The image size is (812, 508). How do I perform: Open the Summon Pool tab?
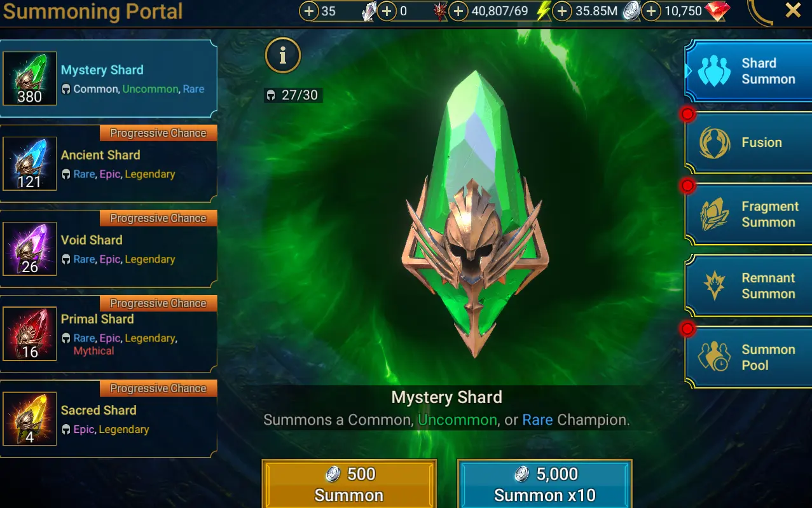[x=748, y=357]
